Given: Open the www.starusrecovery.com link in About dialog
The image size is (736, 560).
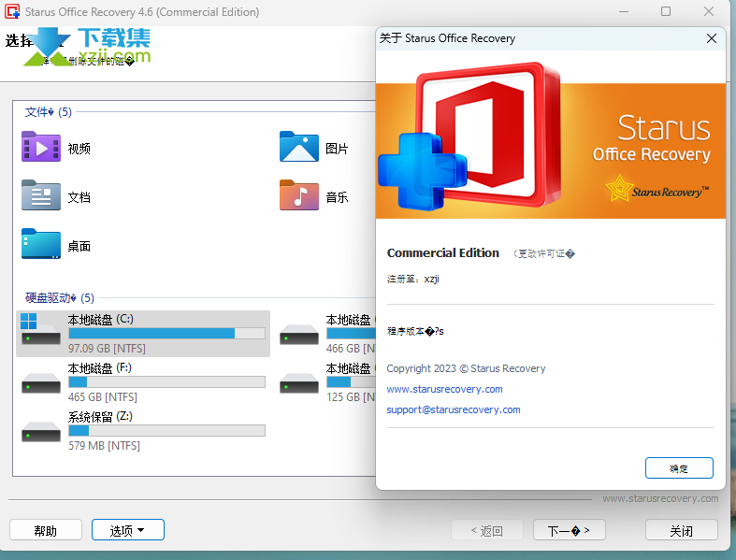Looking at the screenshot, I should point(444,389).
